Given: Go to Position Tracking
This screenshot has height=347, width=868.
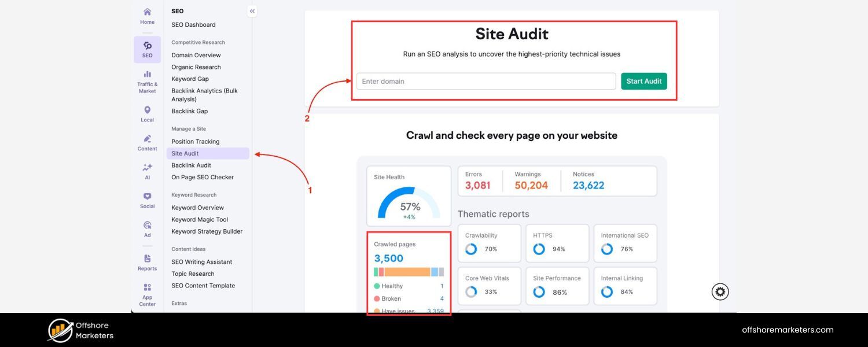Looking at the screenshot, I should (195, 141).
